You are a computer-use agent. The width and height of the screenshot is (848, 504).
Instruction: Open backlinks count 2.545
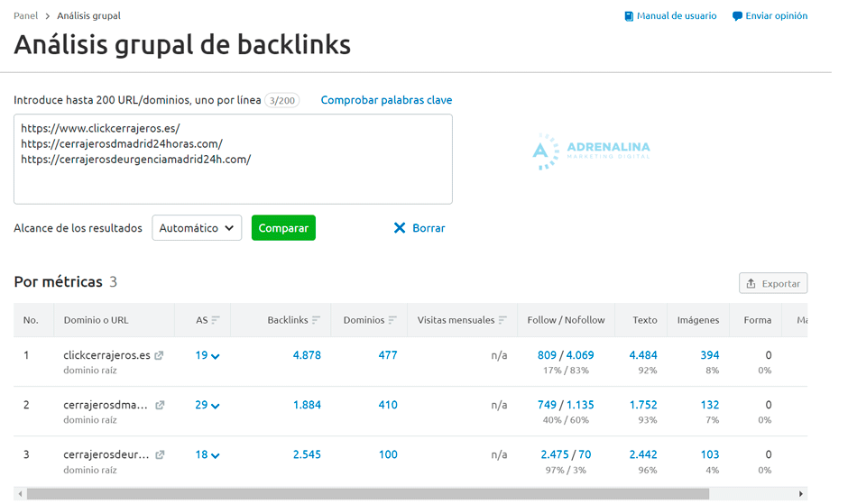point(307,454)
